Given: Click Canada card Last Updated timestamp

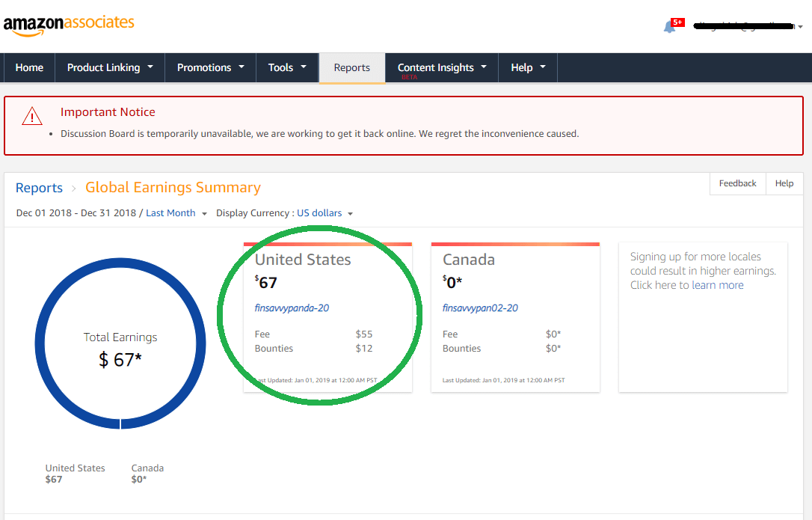Looking at the screenshot, I should pos(503,380).
